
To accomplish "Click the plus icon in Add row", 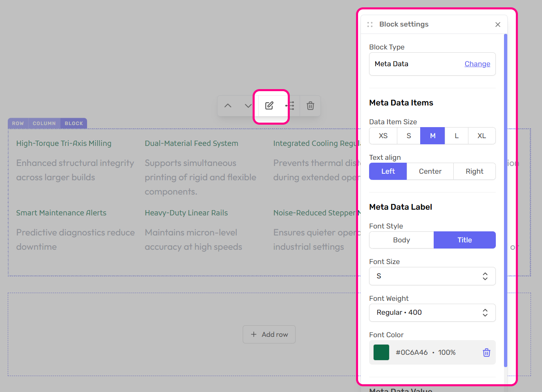I will [x=254, y=334].
